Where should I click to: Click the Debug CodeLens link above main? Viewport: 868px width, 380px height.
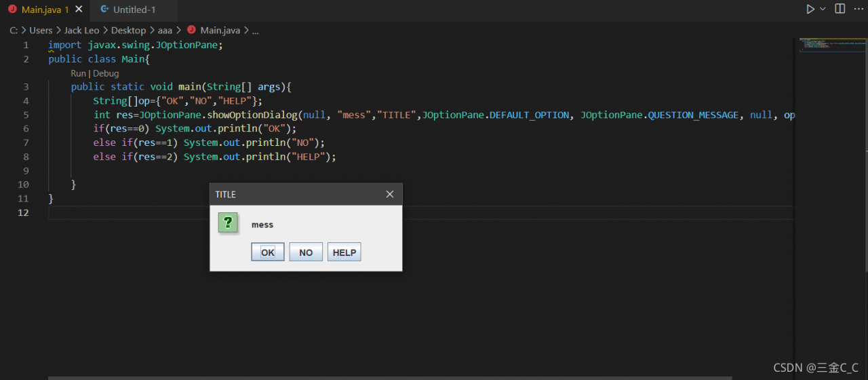point(106,73)
